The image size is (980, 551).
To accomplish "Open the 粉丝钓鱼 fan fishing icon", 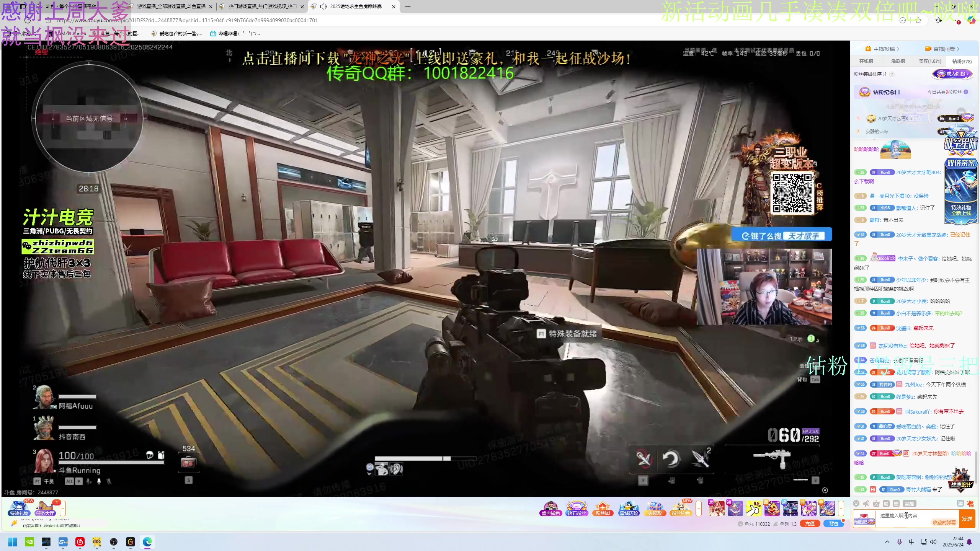I will (681, 508).
